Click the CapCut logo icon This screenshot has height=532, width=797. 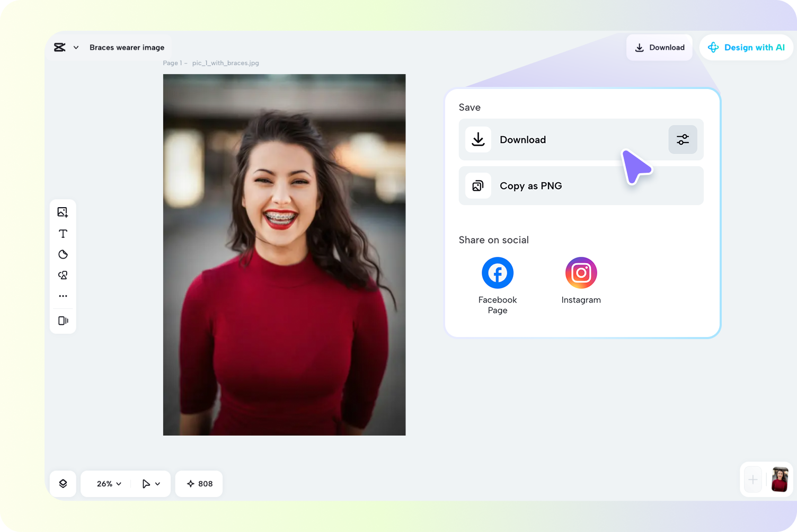60,47
